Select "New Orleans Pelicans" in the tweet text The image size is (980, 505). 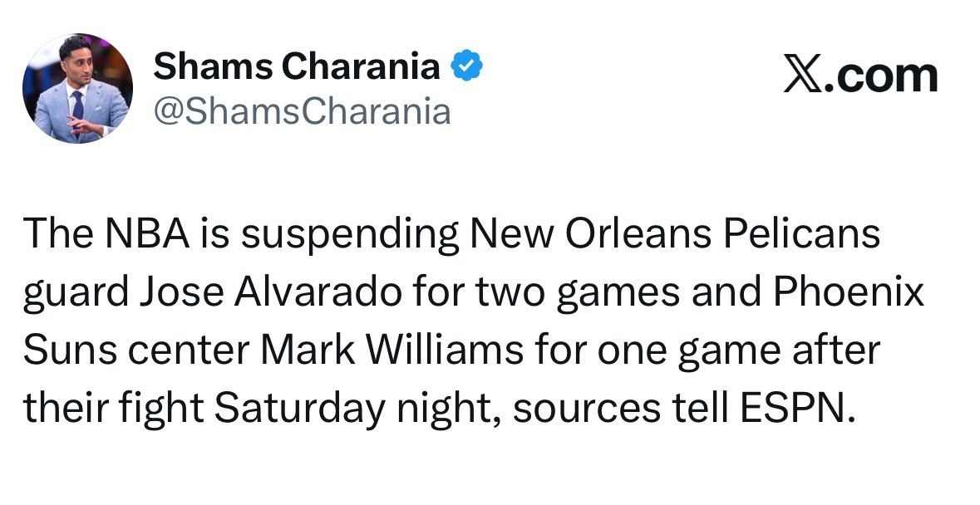(673, 235)
